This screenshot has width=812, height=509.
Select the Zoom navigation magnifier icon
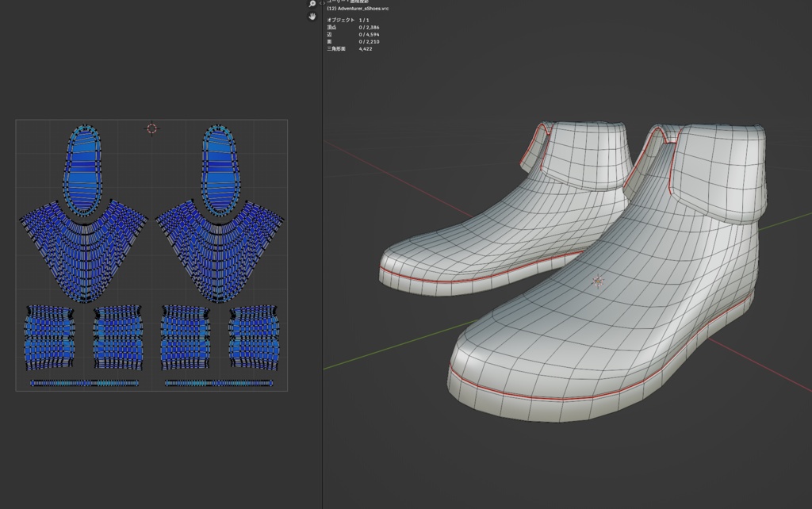[x=312, y=3]
